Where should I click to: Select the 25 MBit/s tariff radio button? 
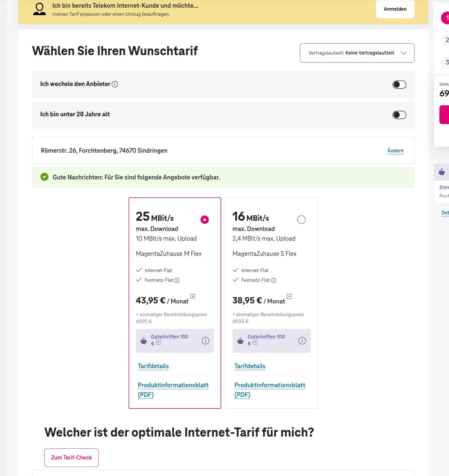point(205,220)
